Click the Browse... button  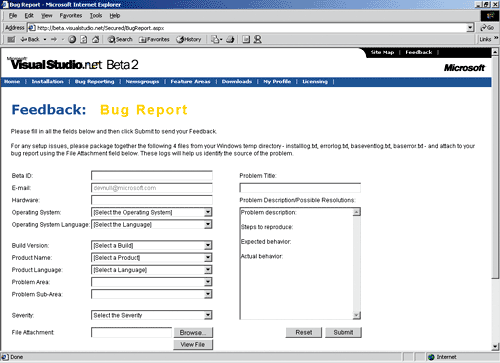pos(193,333)
